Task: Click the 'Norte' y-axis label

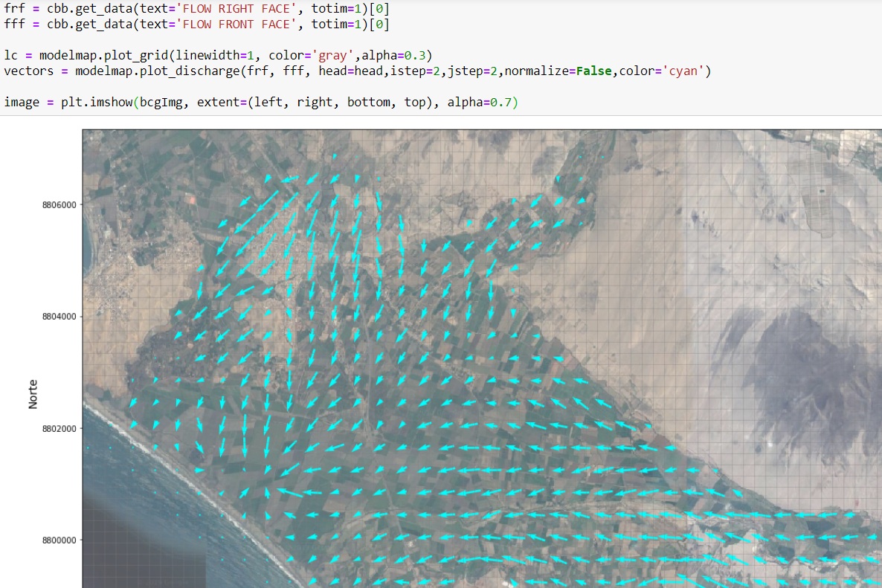Action: click(33, 394)
